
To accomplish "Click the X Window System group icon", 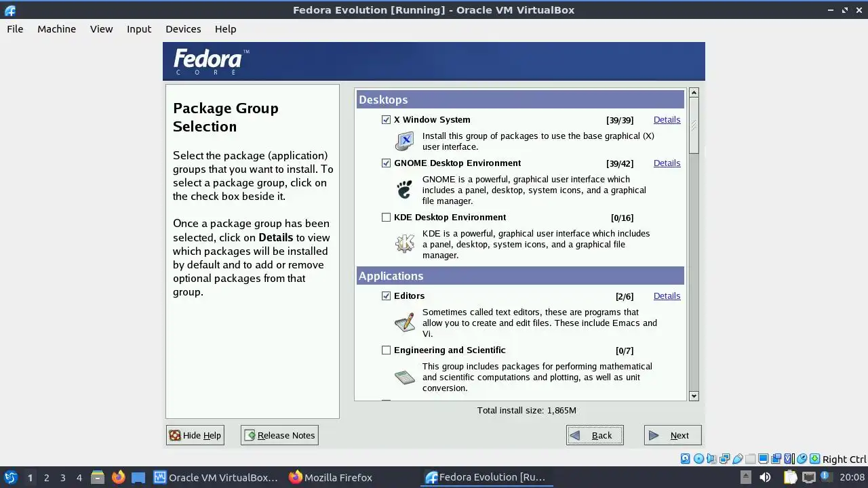I will (x=405, y=141).
